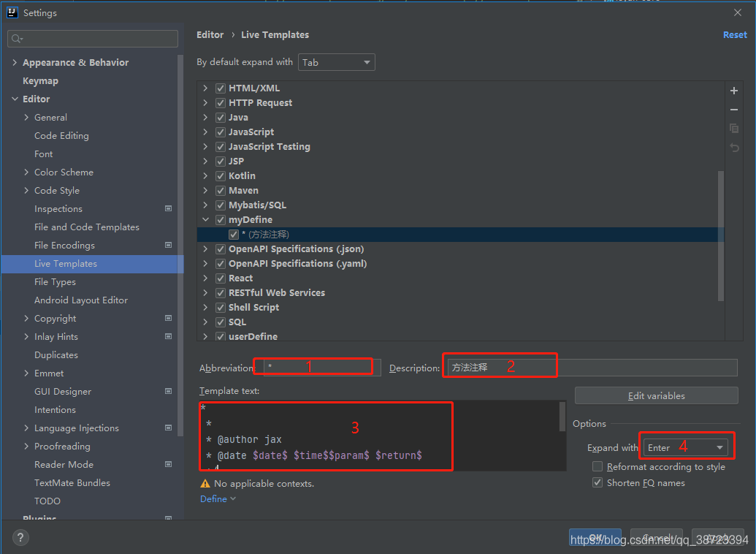Uncheck the * (方法注释) template checkbox
Viewport: 756px width, 554px height.
point(234,235)
